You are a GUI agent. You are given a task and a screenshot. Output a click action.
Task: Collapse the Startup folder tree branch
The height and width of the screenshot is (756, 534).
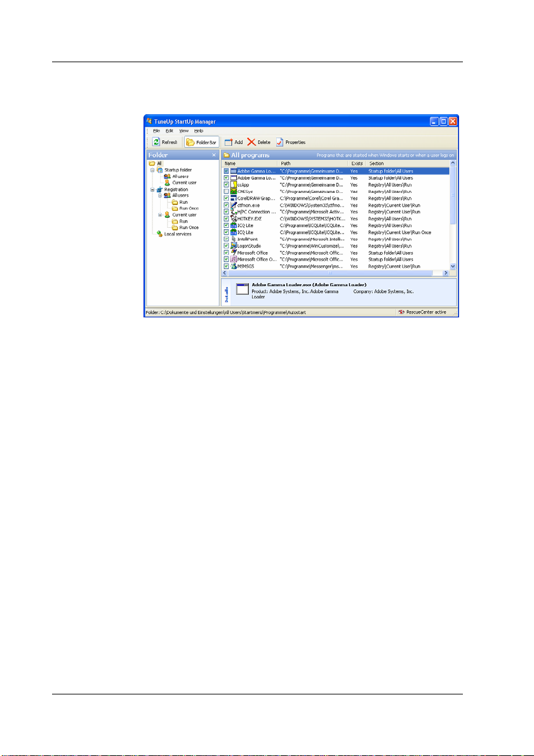[152, 170]
